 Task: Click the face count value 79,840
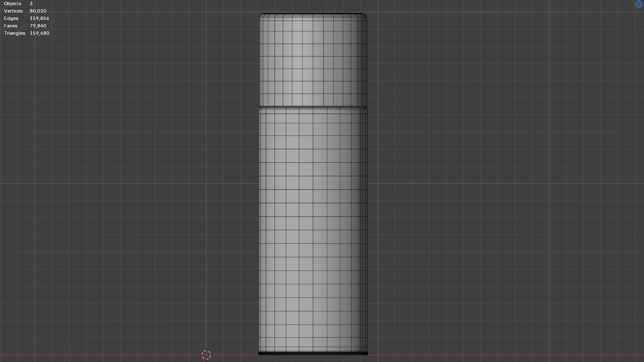click(x=38, y=25)
